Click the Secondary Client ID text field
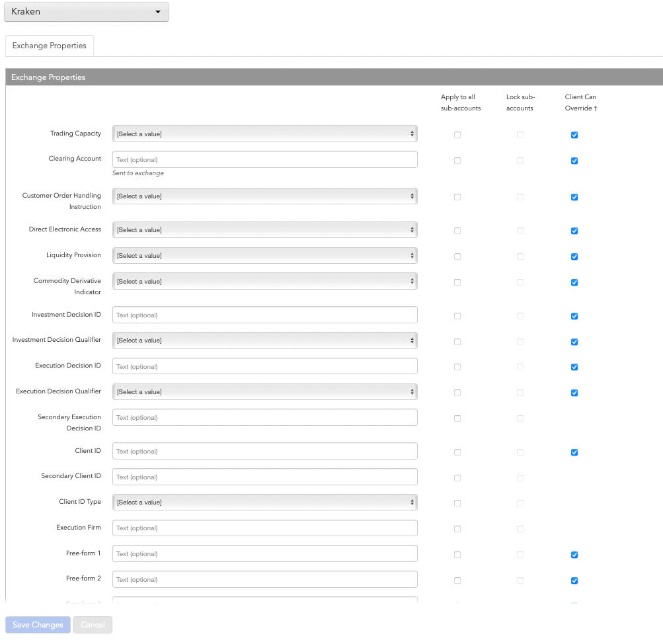The width and height of the screenshot is (663, 644). (264, 477)
